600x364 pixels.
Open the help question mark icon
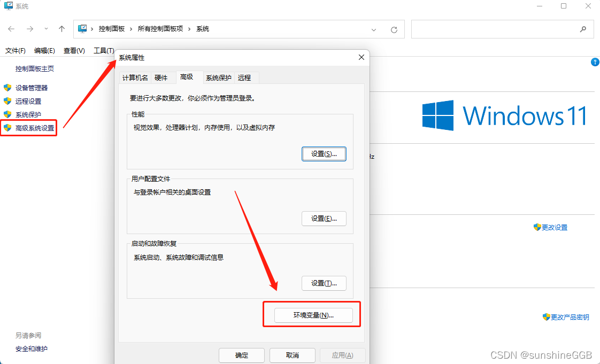[x=595, y=62]
